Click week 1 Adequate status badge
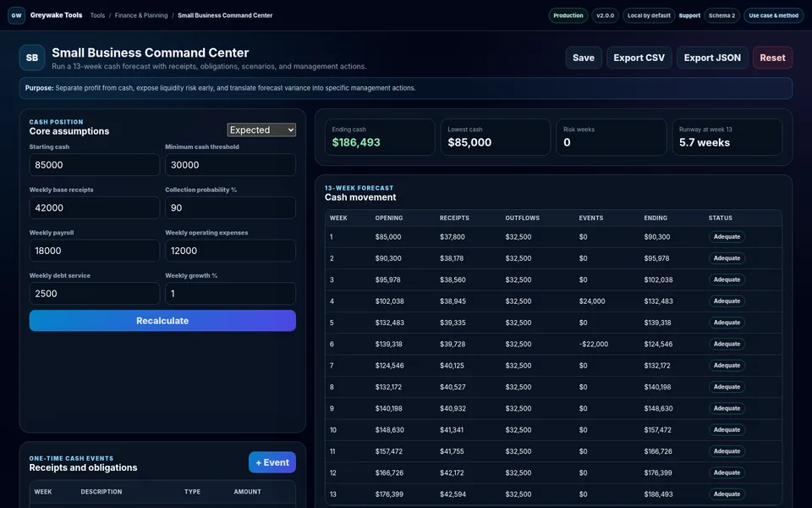The width and height of the screenshot is (812, 508). pos(727,237)
